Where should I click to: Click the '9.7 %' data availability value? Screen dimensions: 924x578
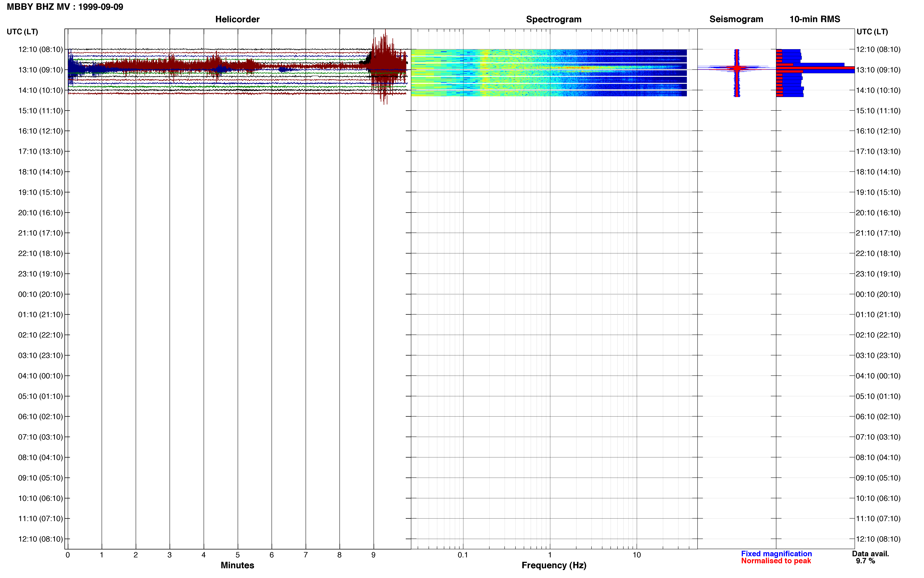point(865,561)
